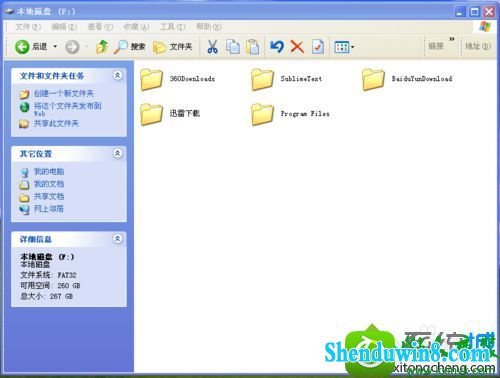
Task: Maximize the F: drive window
Action: pos(475,12)
